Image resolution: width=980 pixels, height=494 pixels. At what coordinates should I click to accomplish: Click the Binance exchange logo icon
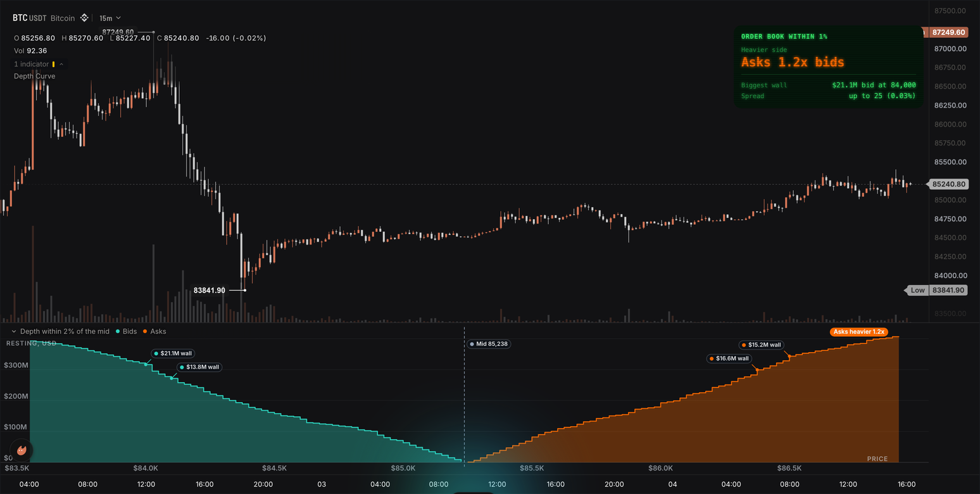(83, 18)
